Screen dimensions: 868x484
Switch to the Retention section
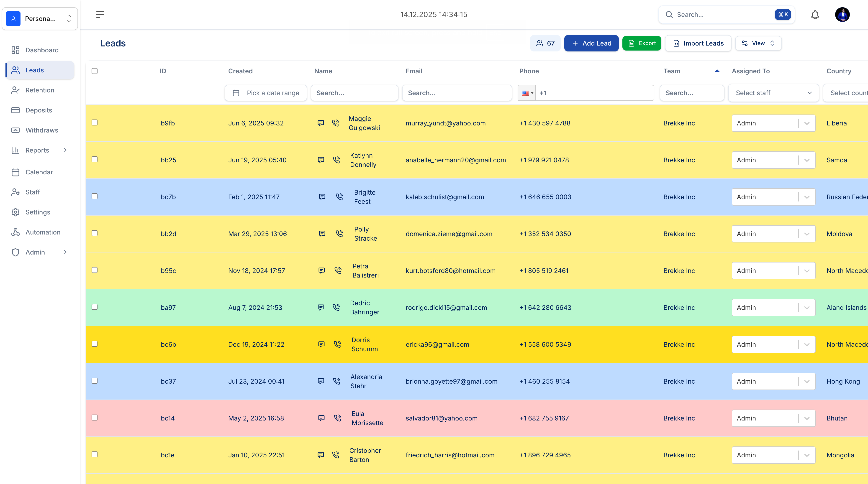point(40,90)
